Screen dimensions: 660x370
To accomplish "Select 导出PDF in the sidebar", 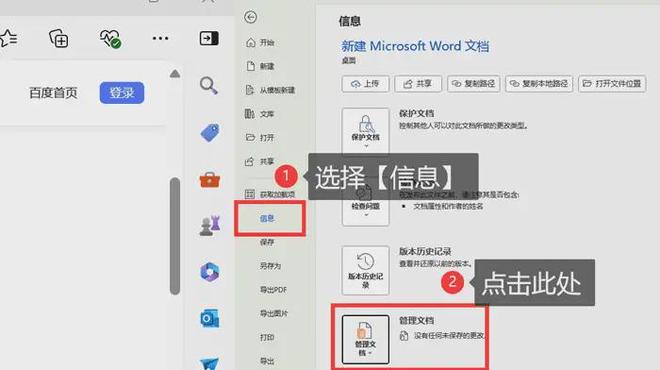I will pyautogui.click(x=274, y=290).
